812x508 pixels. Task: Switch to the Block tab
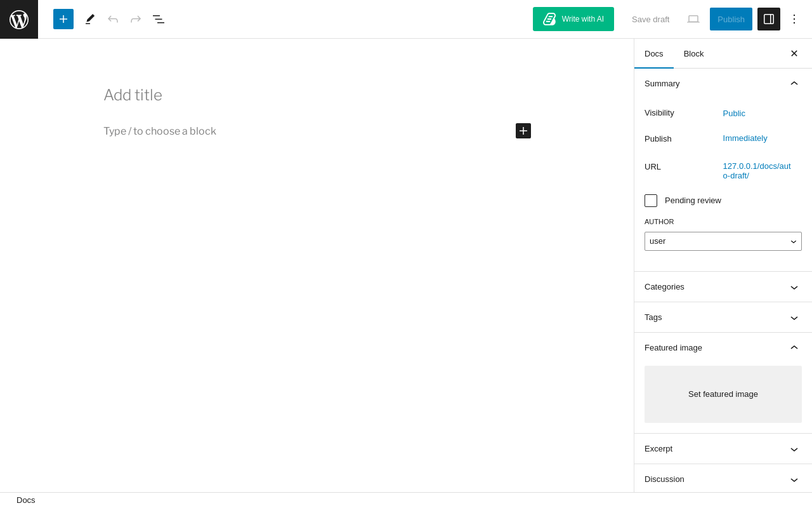point(693,53)
